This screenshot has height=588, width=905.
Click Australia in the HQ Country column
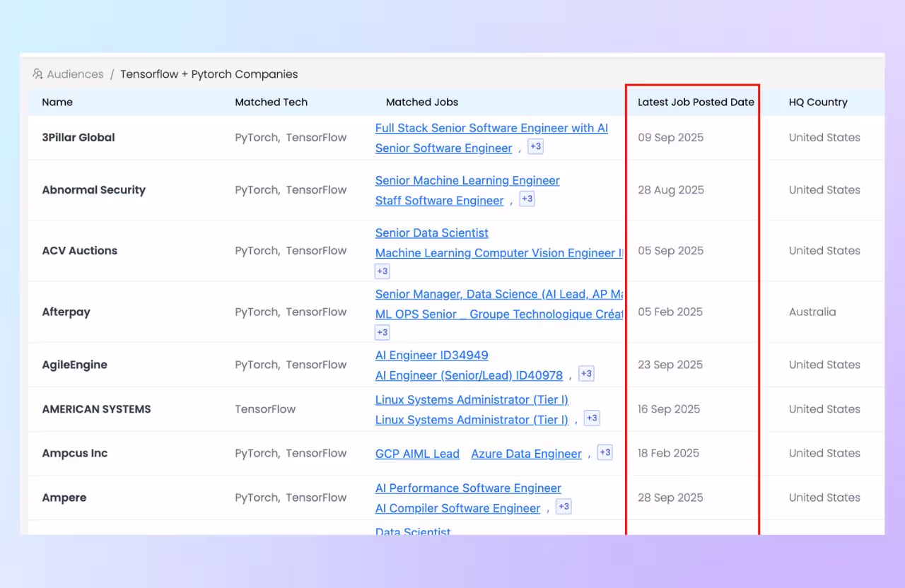(x=812, y=312)
